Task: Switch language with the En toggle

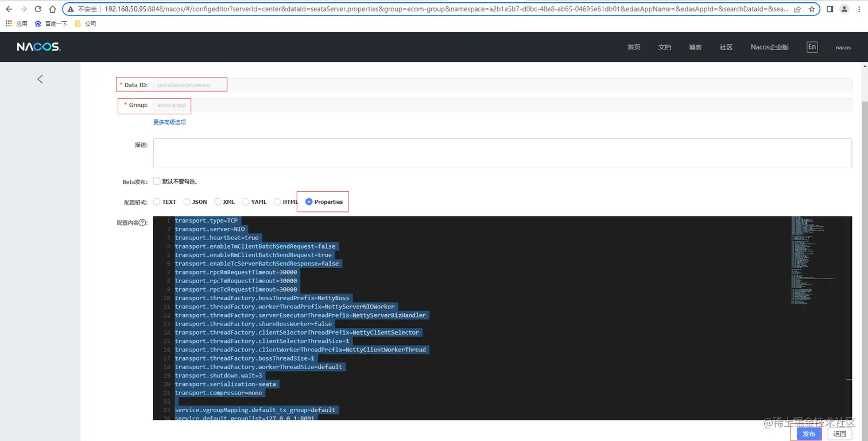Action: click(812, 47)
